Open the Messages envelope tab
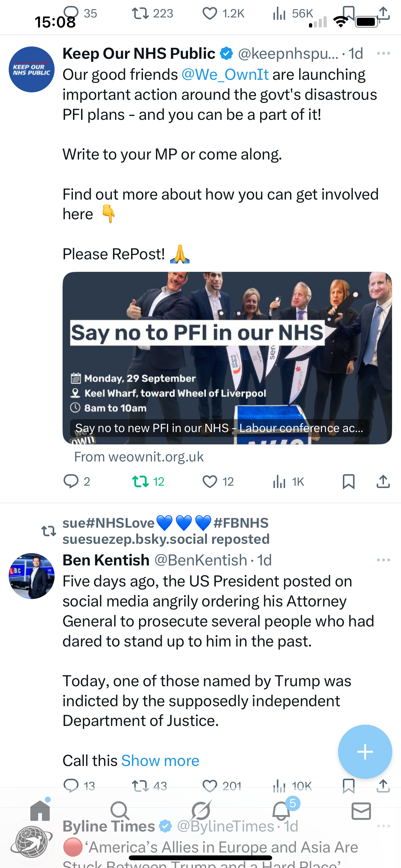 [x=361, y=811]
